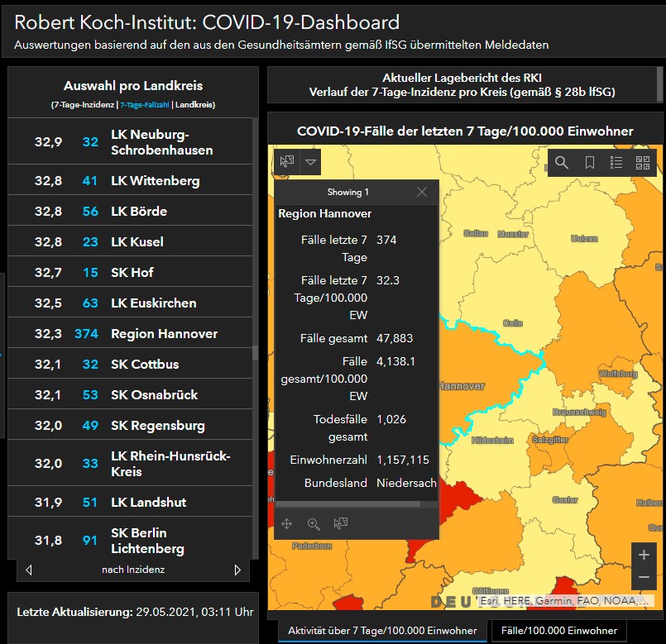The image size is (666, 644).
Task: Select LK Euskirchen row
Action: tap(130, 303)
